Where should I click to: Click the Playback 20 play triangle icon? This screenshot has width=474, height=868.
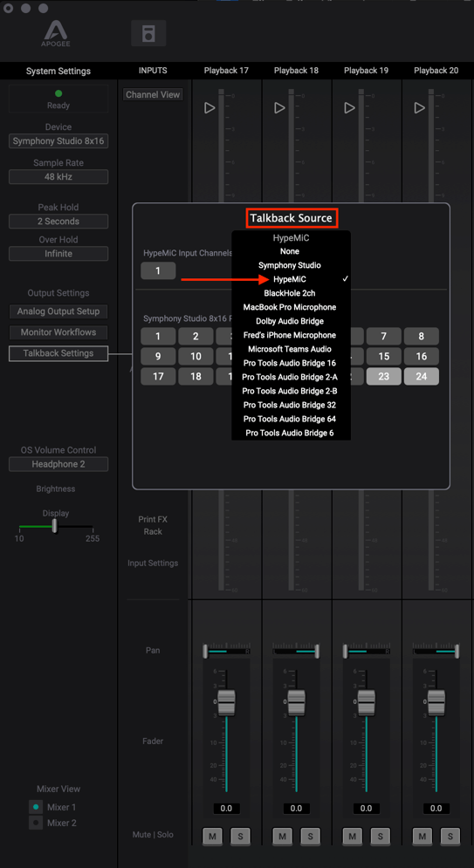pyautogui.click(x=420, y=108)
